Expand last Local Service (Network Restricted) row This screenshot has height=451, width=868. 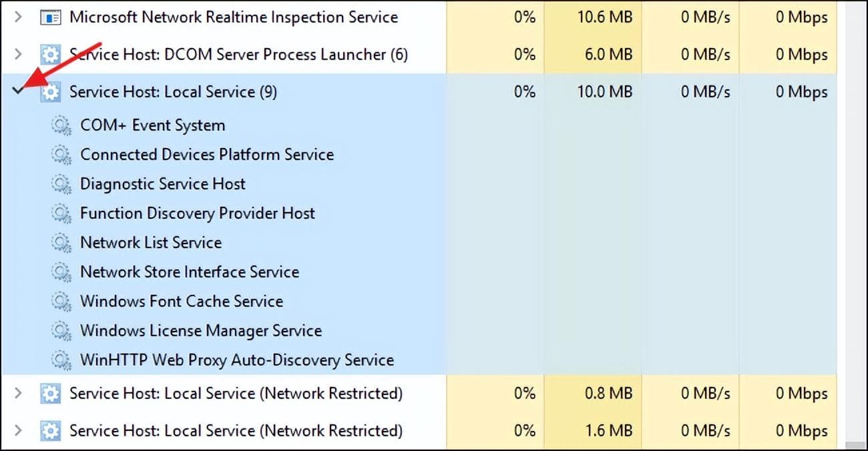[19, 431]
